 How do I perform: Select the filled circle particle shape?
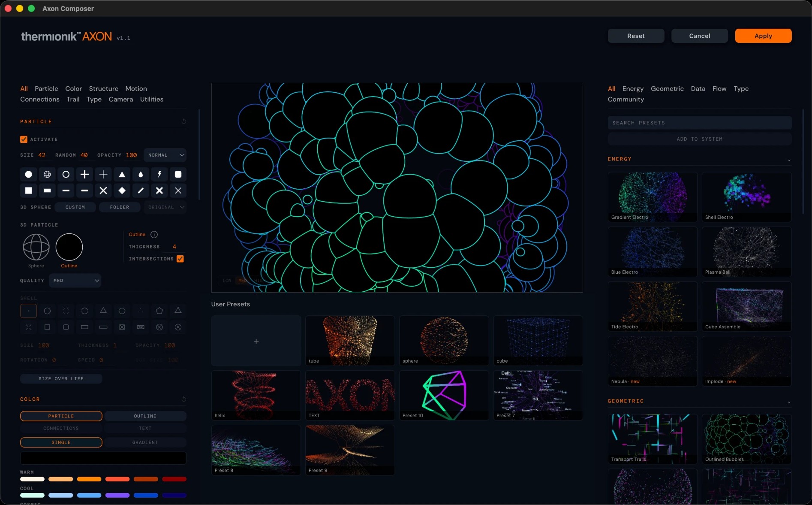coord(28,174)
